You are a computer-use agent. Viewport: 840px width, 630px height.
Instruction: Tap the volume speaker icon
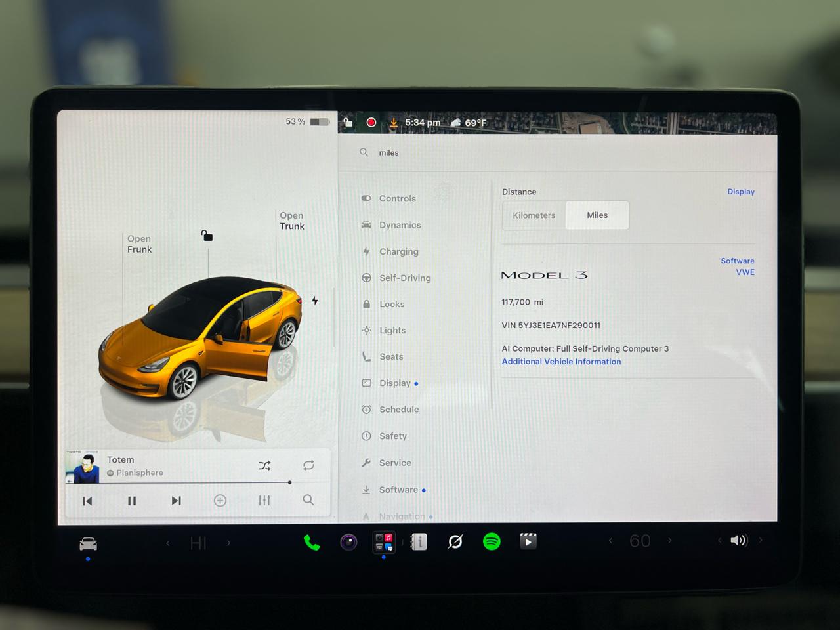(x=739, y=540)
